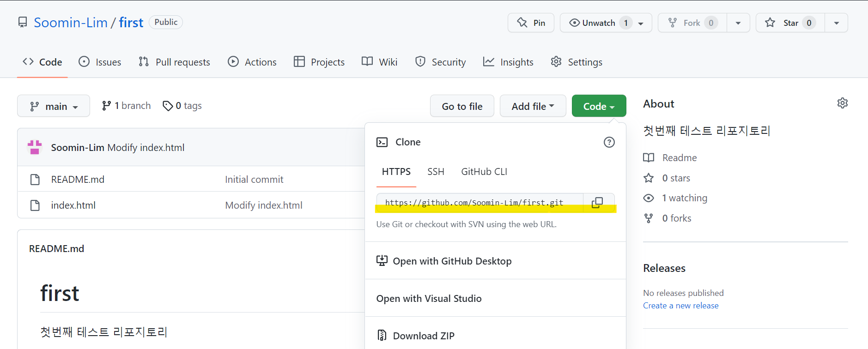Click the Readme book icon in About
The width and height of the screenshot is (868, 349).
pyautogui.click(x=649, y=157)
